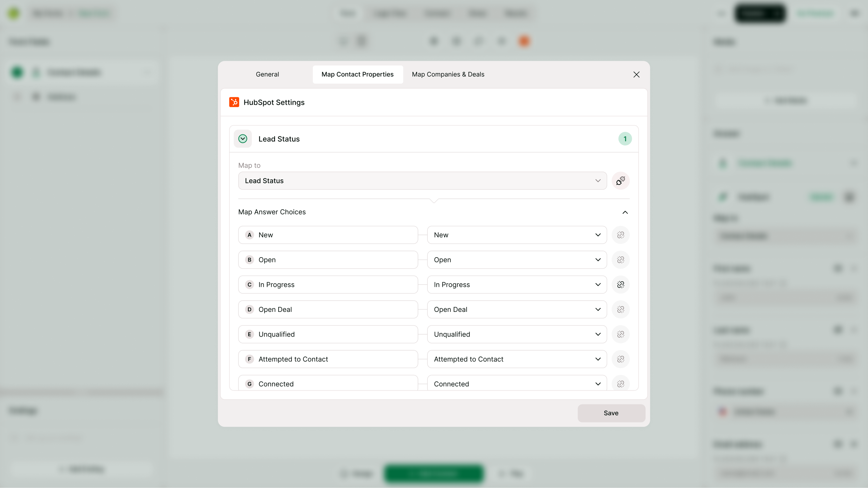Image resolution: width=868 pixels, height=488 pixels.
Task: Select answer choice D Open Deal field
Action: 328,310
